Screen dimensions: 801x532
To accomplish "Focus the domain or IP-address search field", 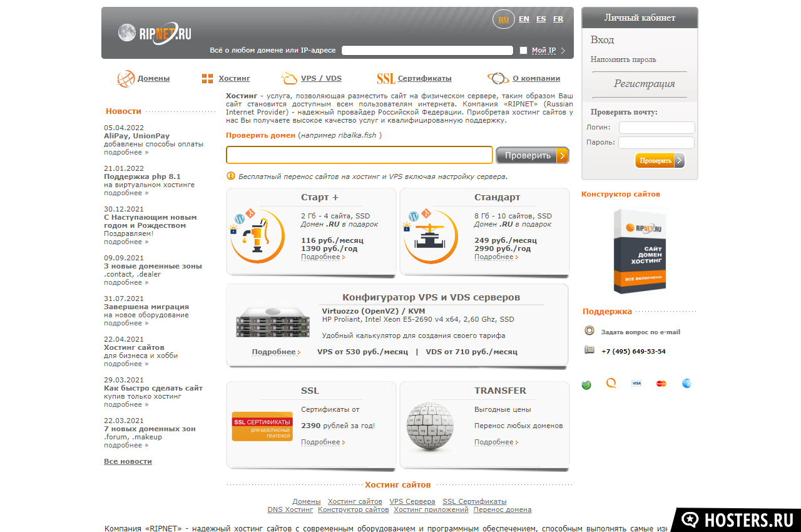I will pos(427,51).
